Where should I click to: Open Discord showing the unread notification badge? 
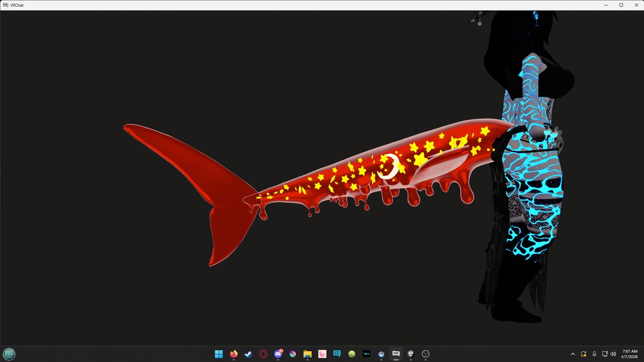point(278,354)
